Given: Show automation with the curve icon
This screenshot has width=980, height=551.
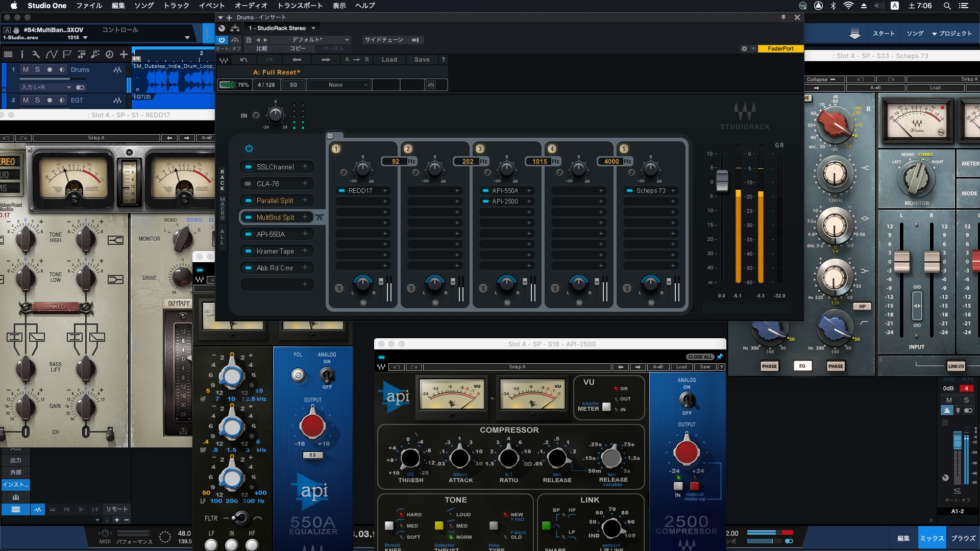Looking at the screenshot, I should 52,54.
